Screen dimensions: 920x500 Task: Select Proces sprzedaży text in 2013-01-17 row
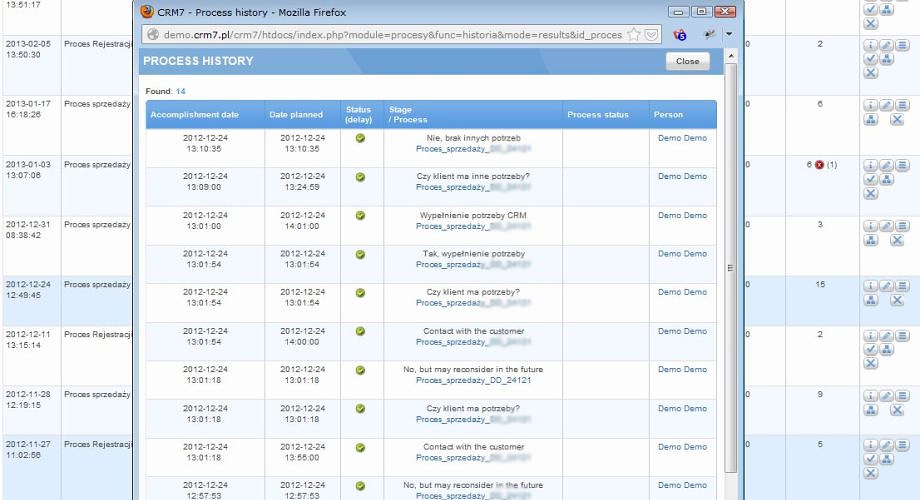97,104
